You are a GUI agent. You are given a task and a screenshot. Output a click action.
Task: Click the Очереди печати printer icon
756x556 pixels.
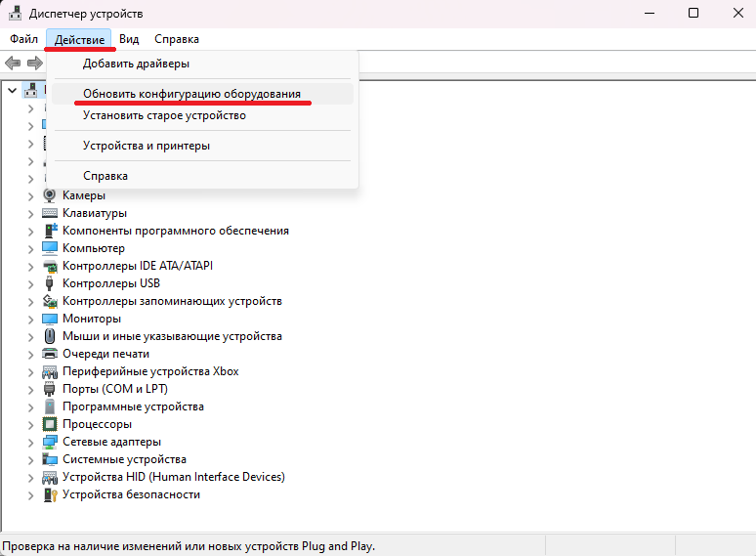coord(51,354)
